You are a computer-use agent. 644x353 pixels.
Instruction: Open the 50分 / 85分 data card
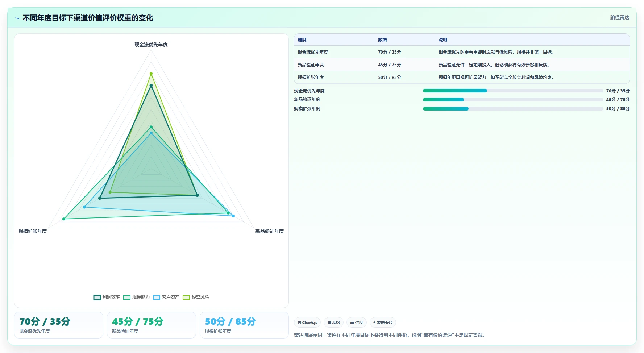coord(244,325)
